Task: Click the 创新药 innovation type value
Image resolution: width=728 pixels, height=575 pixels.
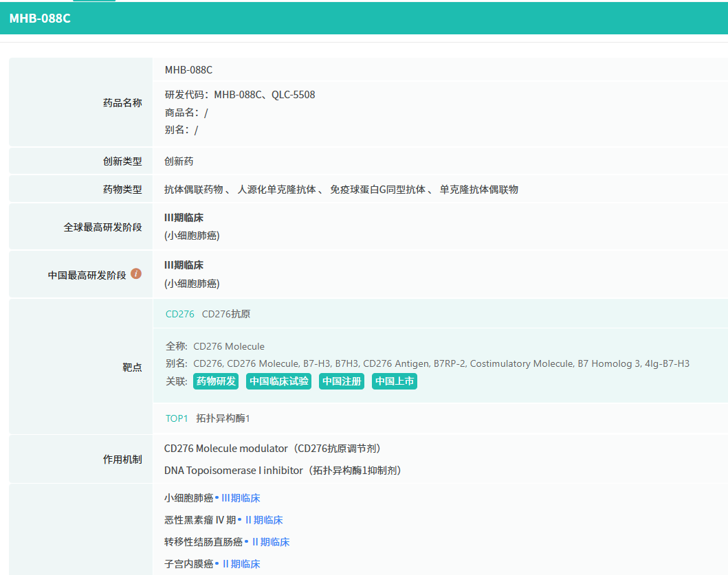Action: [x=179, y=161]
